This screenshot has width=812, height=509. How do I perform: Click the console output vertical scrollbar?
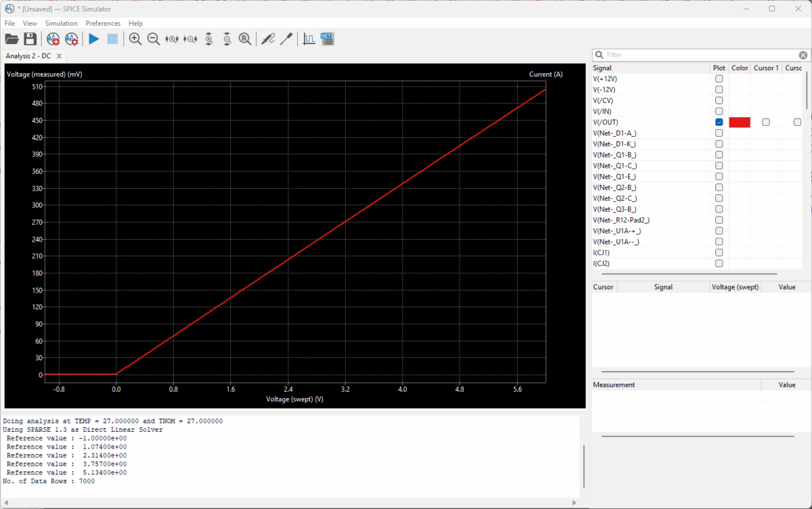(584, 467)
